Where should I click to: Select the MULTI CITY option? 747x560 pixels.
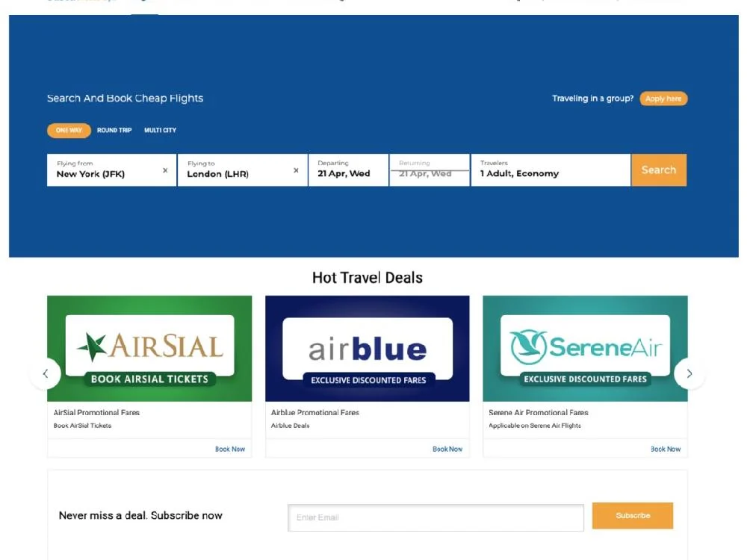(160, 131)
